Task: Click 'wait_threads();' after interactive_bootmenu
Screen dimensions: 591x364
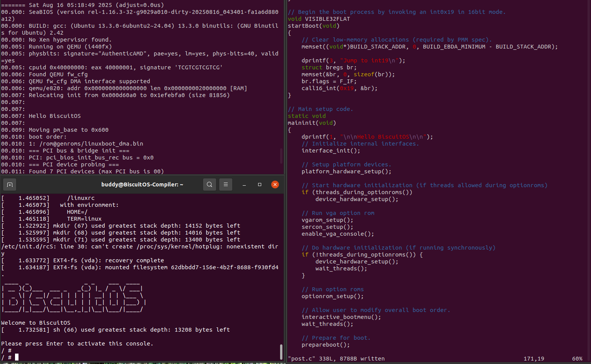Action: tap(327, 324)
